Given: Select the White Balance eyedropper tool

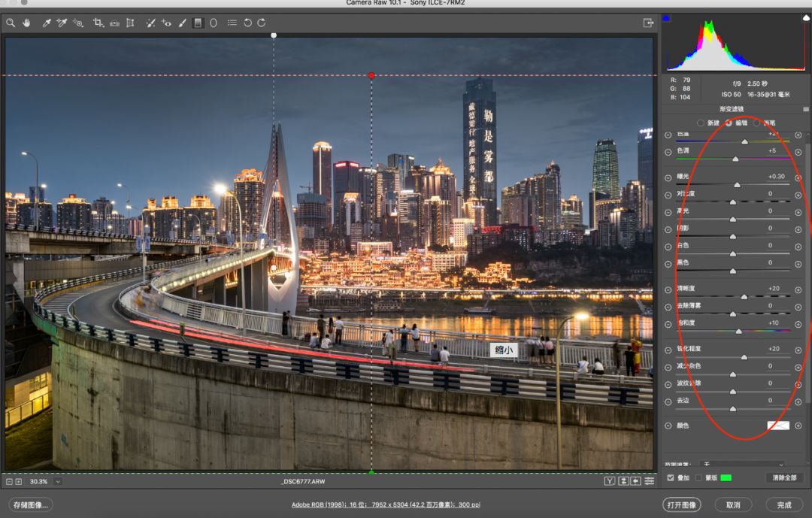Looking at the screenshot, I should coord(47,23).
